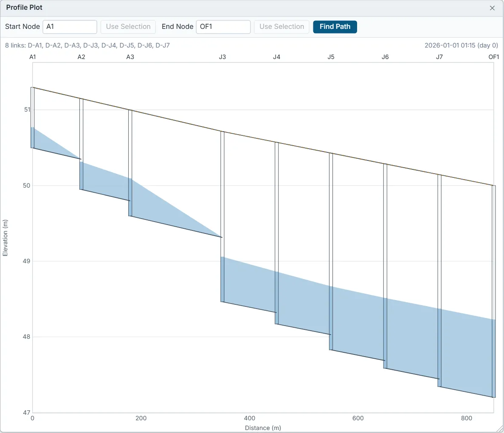Click node label J6 above plot

point(385,57)
